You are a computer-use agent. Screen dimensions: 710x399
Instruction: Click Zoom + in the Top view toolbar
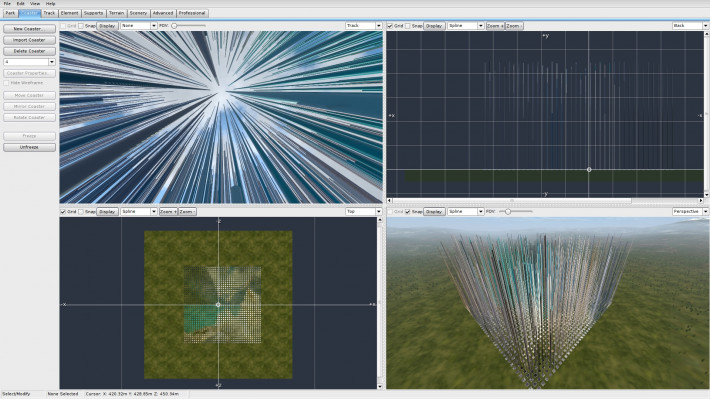(168, 212)
